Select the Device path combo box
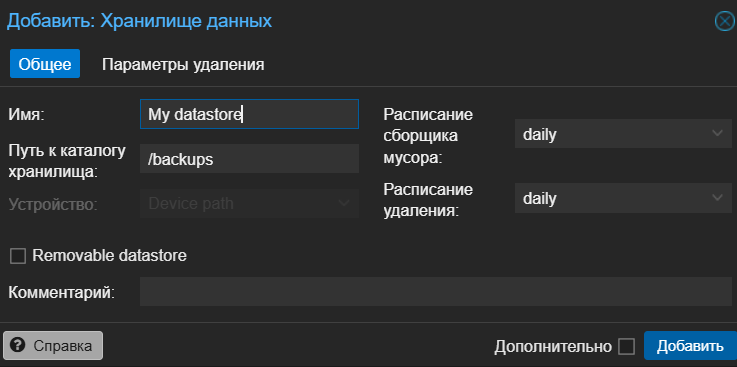This screenshot has width=737, height=367. (249, 203)
